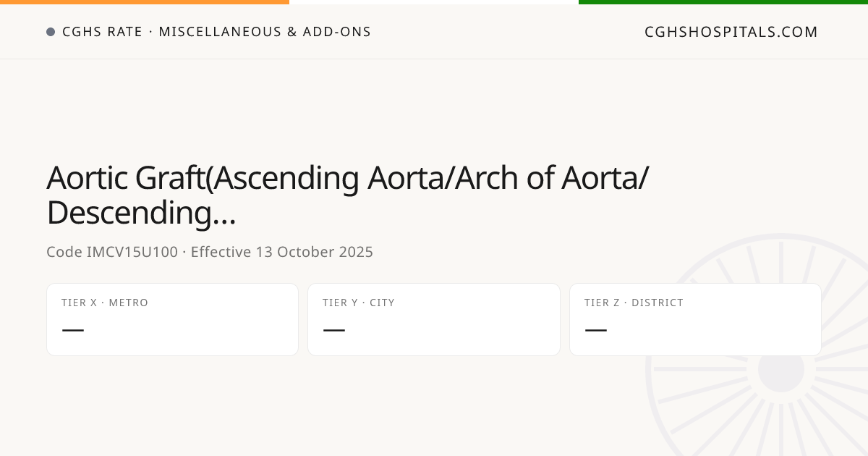Click the dash value under TIER Y · CITY
Image resolution: width=868 pixels, height=456 pixels.
(334, 330)
